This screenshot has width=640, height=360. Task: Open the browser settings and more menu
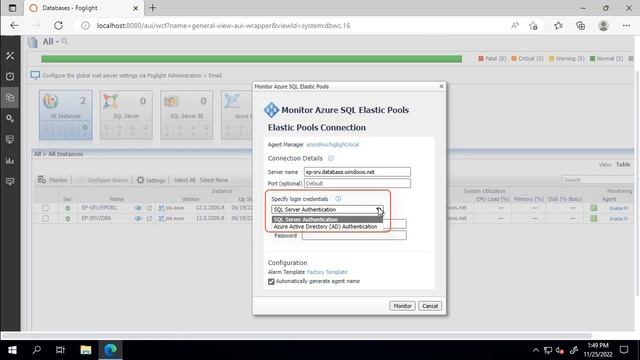point(626,25)
